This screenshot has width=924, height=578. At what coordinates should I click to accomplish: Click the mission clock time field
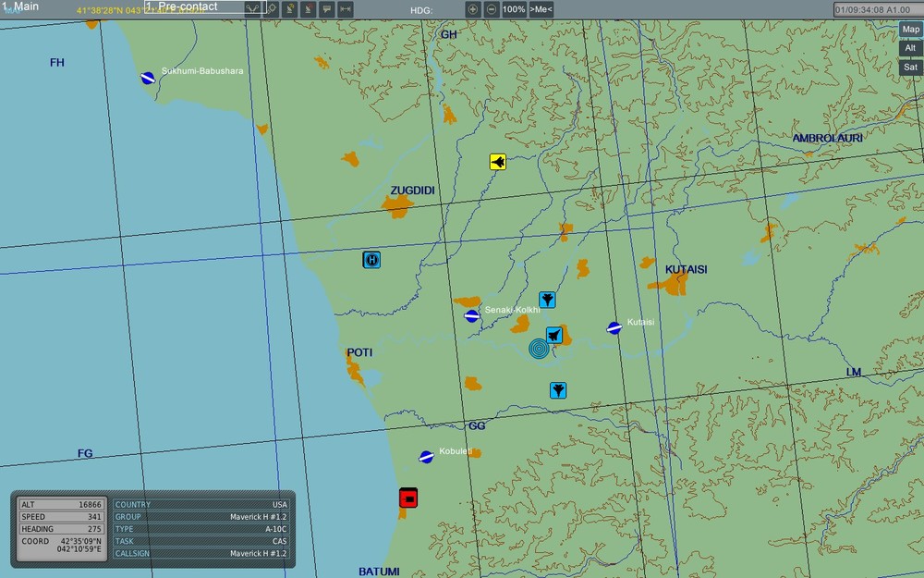(x=872, y=9)
